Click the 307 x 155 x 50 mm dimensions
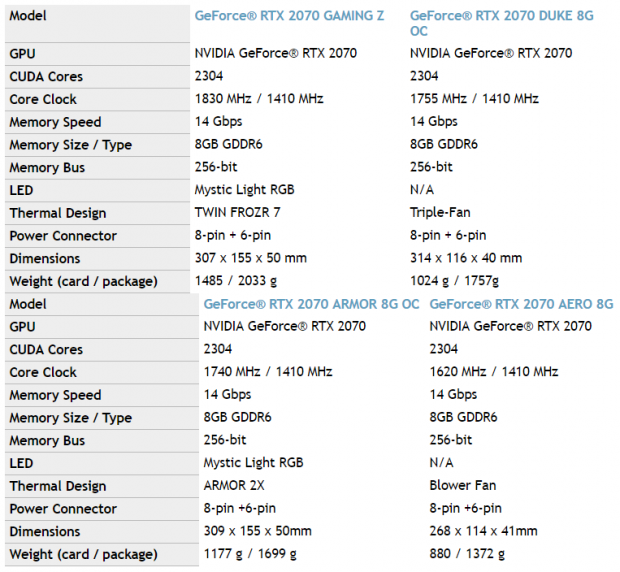Screen dimensions: 620x572 251,258
